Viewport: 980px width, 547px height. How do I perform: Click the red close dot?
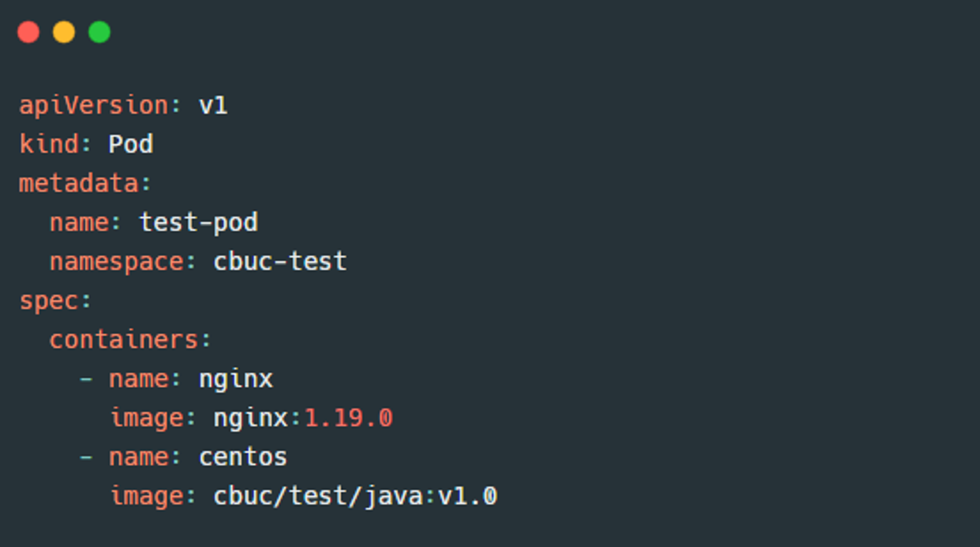[x=28, y=32]
